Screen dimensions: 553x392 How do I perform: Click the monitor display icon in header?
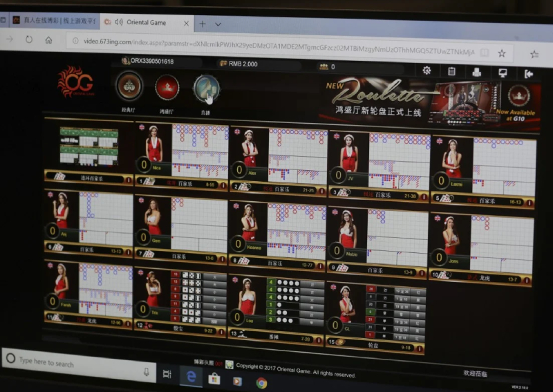coord(503,73)
